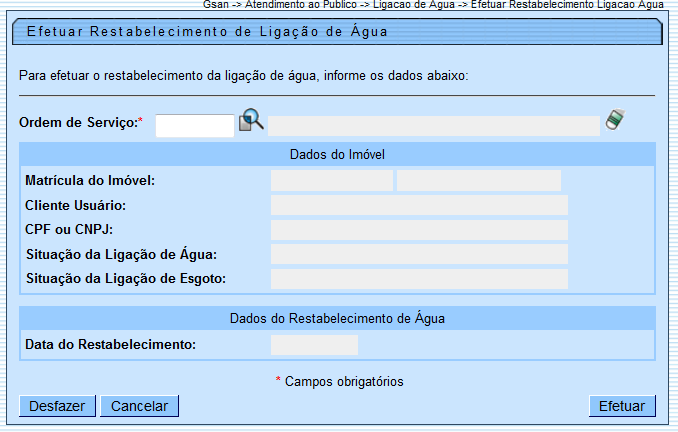Select the first Matrícula do Imóvel field
This screenshot has width=678, height=432.
332,180
